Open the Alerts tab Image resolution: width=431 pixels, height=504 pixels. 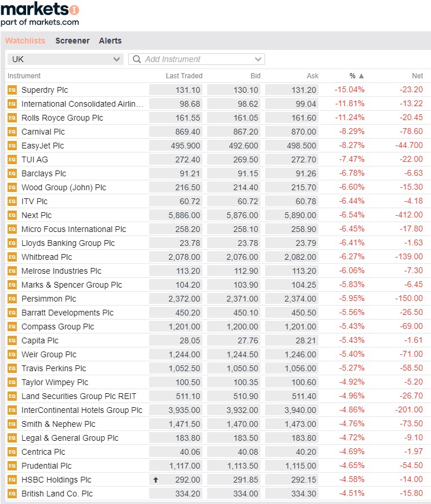[x=110, y=41]
